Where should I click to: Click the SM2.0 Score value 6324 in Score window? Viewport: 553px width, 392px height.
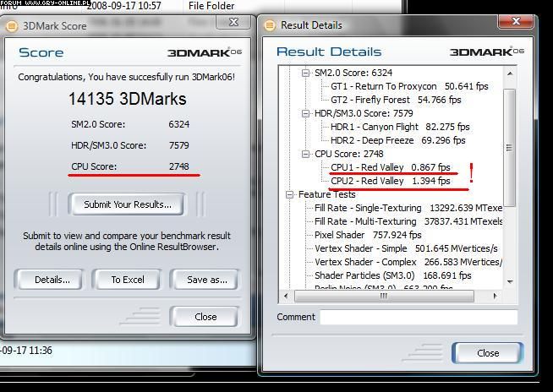coord(178,124)
